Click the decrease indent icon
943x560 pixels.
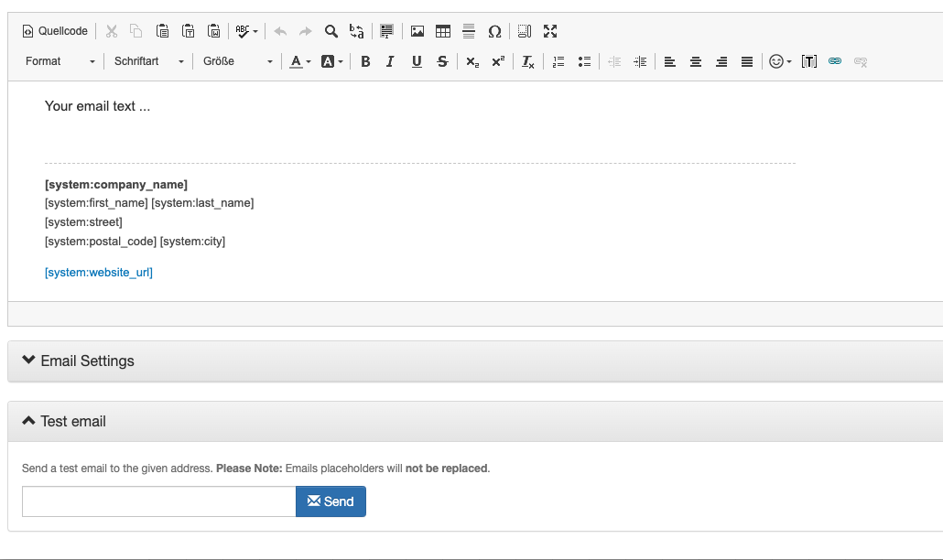(614, 61)
